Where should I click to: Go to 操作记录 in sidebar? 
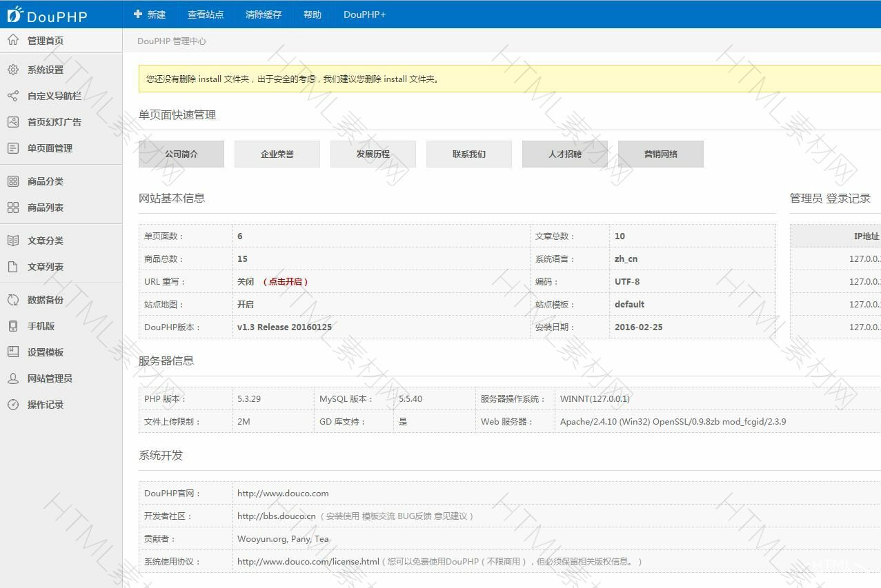(46, 405)
